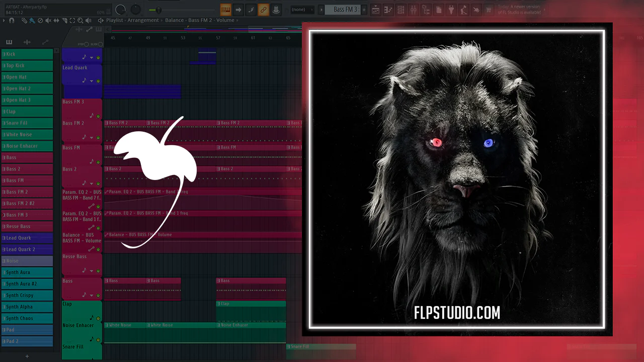644x362 pixels.
Task: Select the Resse Bass pattern
Action: click(27, 227)
